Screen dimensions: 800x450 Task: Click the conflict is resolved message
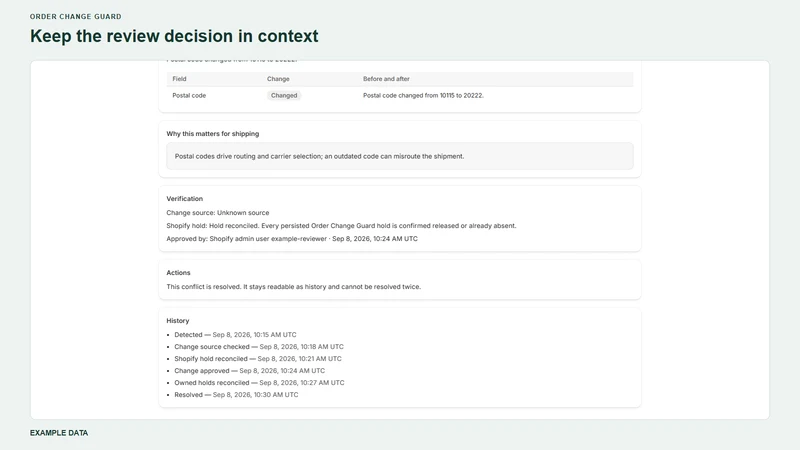coord(293,287)
